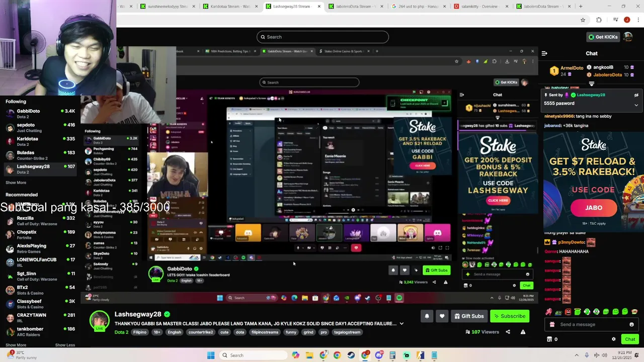This screenshot has width=644, height=362.
Task: Close the Lashsegway28 Stream tab
Action: pos(319,7)
